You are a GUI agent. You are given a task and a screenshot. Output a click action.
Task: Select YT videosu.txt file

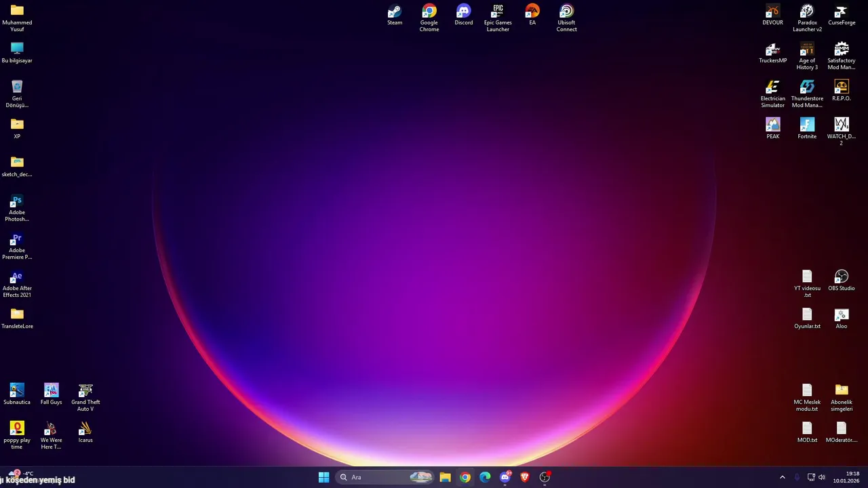(x=807, y=284)
